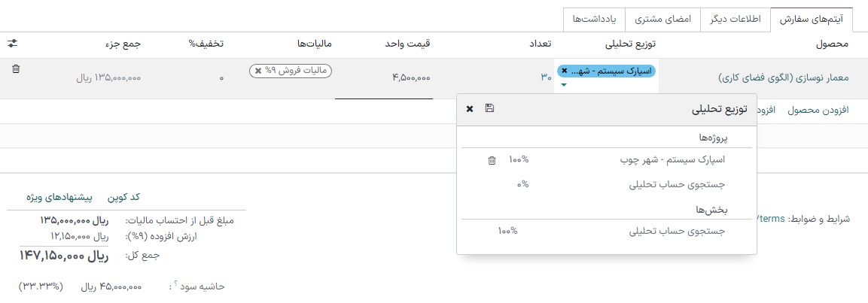
Task: Edit the unit price field ۴,۵۰۰,۰۰۰
Action: coord(410,77)
